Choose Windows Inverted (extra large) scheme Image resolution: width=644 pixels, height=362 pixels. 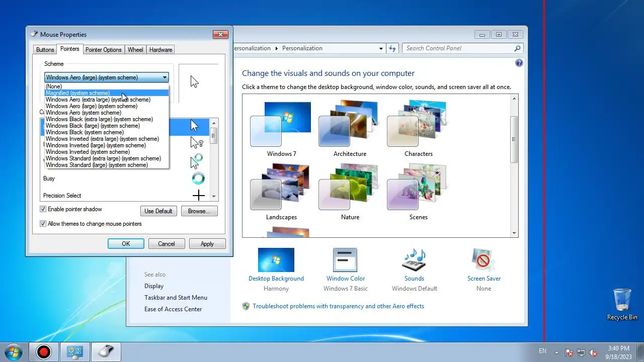107,139
